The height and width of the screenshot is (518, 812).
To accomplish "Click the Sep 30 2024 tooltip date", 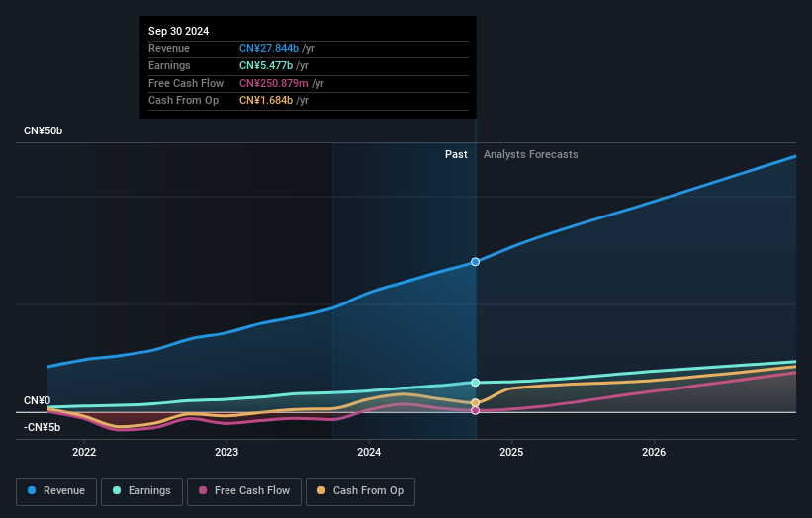I will tap(179, 31).
